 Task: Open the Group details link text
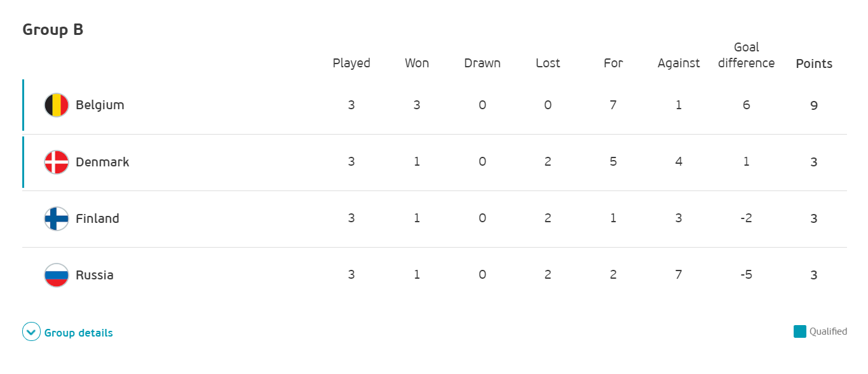tap(79, 333)
